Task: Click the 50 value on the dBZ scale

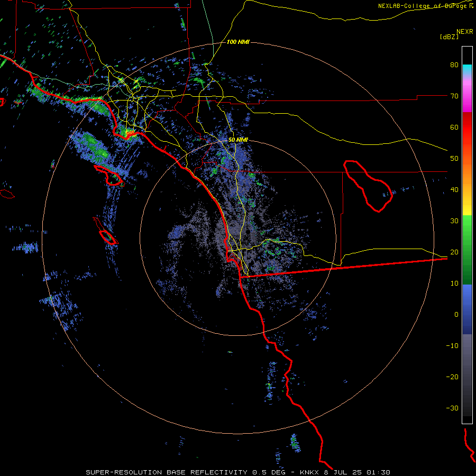Action: [454, 159]
